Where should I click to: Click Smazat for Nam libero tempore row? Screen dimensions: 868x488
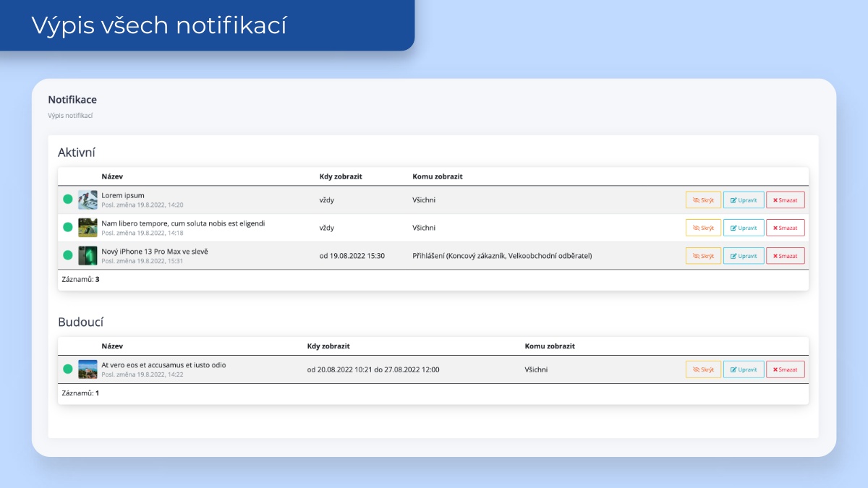pyautogui.click(x=785, y=228)
